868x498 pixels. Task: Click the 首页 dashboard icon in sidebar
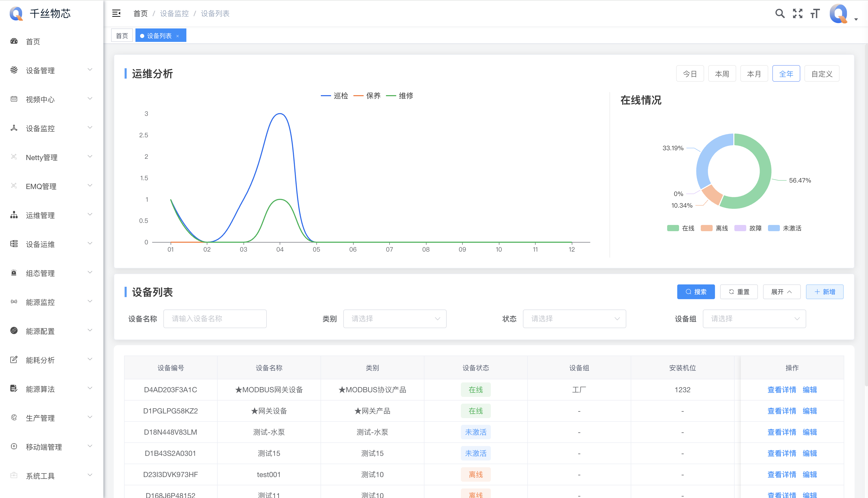[x=14, y=41]
